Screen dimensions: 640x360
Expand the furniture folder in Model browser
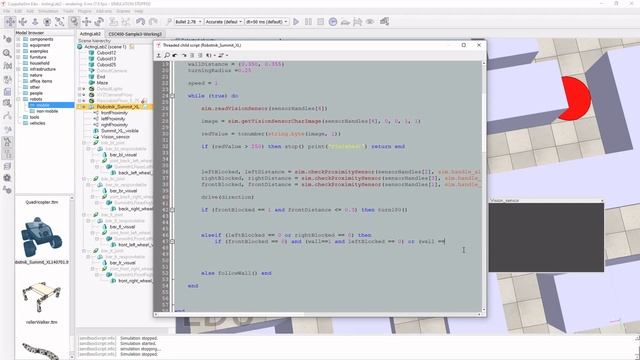pyautogui.click(x=18, y=57)
